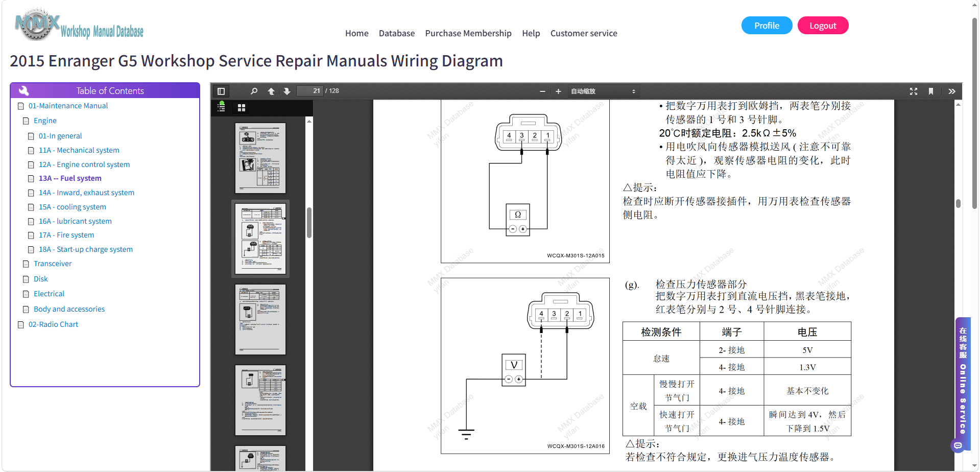The width and height of the screenshot is (980, 472).
Task: Open 14A - Inward, exhaust system chapter
Action: click(x=87, y=193)
